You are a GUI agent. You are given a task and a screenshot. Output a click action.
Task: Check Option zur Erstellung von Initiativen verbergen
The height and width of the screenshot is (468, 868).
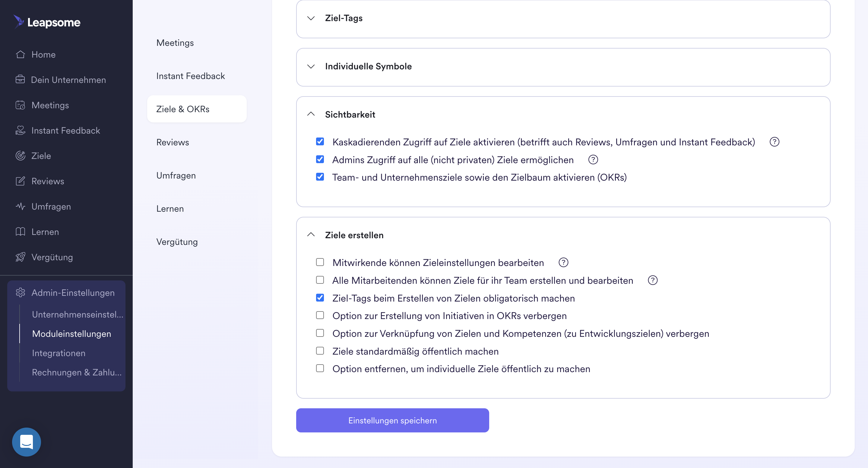320,315
